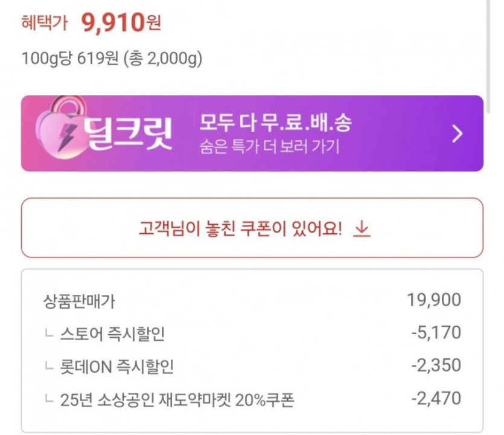Tap the right chevron on the 딜크릿 banner

point(458,134)
